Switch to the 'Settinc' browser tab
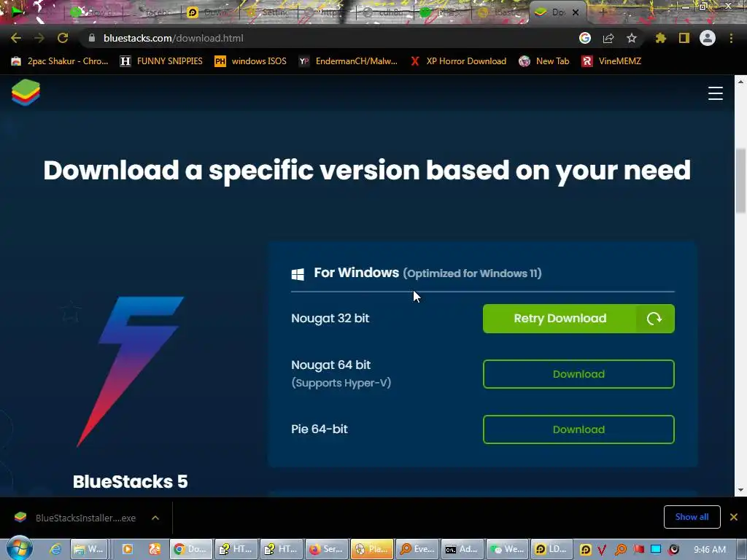 (270, 12)
